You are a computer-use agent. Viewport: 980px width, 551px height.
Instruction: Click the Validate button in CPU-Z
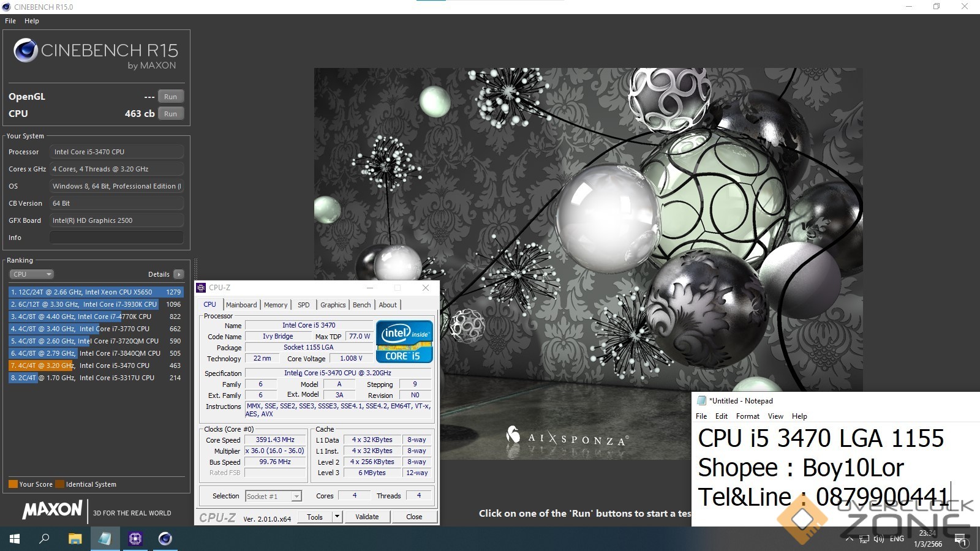pos(367,517)
